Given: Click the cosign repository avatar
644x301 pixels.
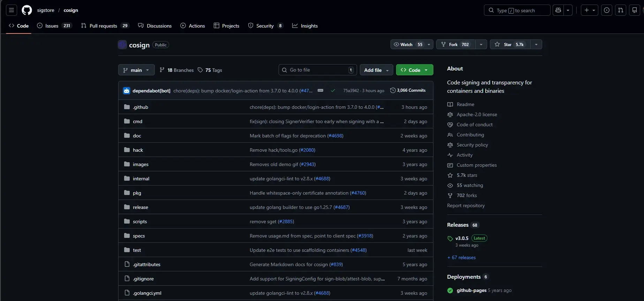Looking at the screenshot, I should pyautogui.click(x=122, y=45).
